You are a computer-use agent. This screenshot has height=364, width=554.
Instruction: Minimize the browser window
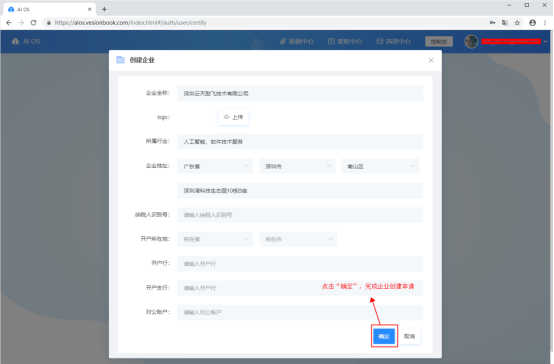click(x=509, y=5)
